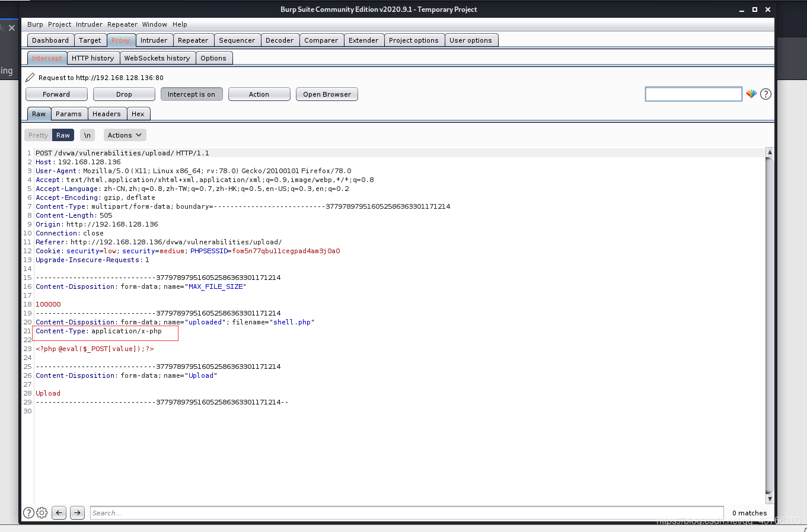Focus the bottom Search field

pyautogui.click(x=407, y=513)
